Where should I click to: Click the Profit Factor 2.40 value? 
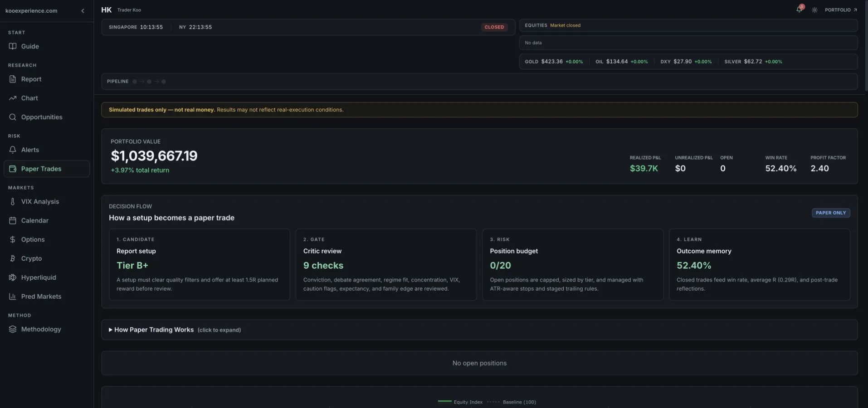tap(820, 169)
